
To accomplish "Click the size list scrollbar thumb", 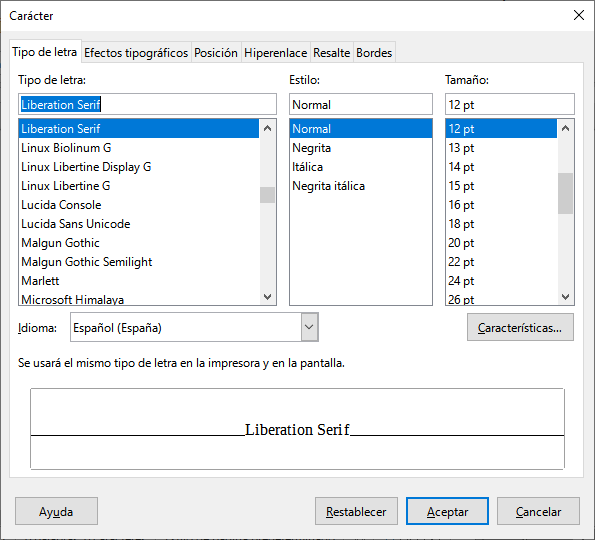I will 565,194.
